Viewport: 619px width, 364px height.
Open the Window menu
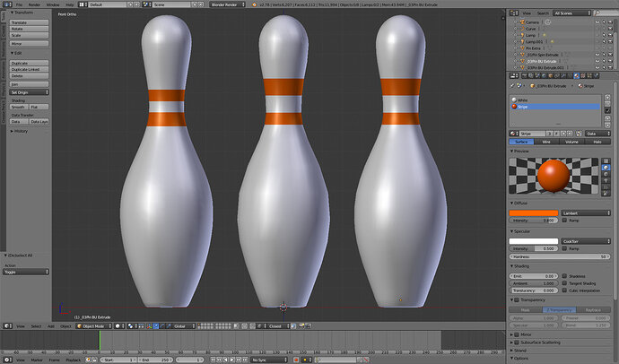pyautogui.click(x=53, y=4)
